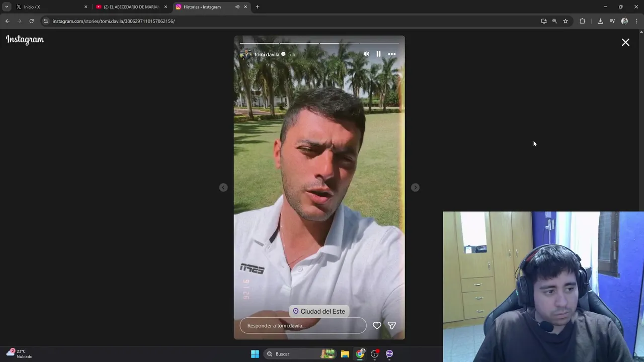Close the Instagram story viewer
The width and height of the screenshot is (644, 362).
[x=625, y=43]
